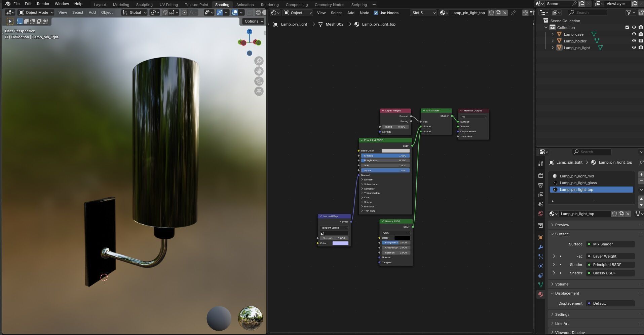Open the Physics properties tab

541,266
